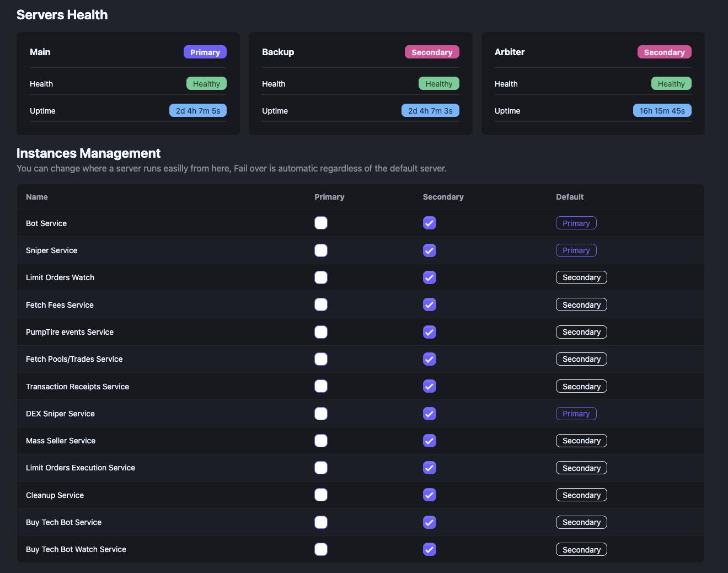Select the Transaction Receipts Service name
Image resolution: width=728 pixels, height=573 pixels.
[x=77, y=387]
